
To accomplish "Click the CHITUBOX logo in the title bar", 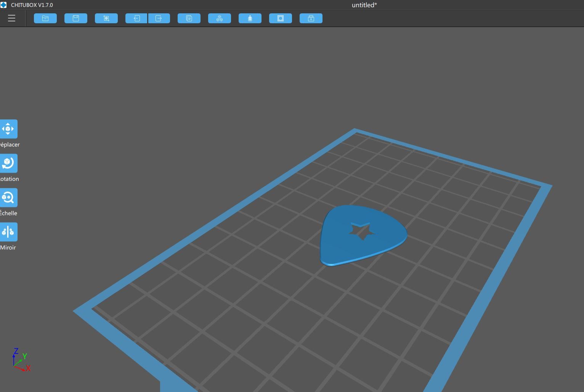I will [3, 5].
